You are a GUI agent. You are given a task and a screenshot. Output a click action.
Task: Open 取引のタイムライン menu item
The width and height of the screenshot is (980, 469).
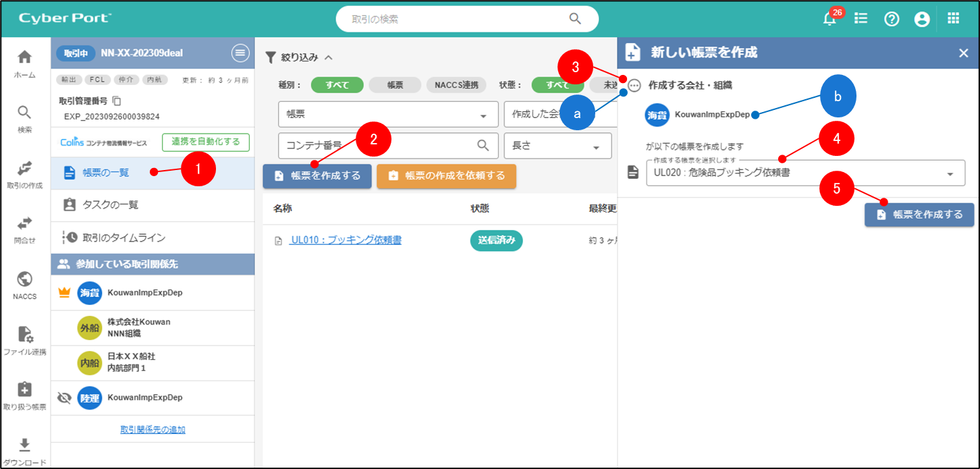[x=124, y=238]
